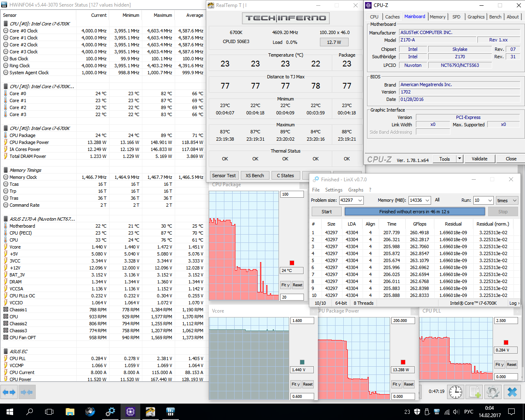The width and height of the screenshot is (525, 420).
Task: Expand the LinX Log panel
Action: [514, 303]
